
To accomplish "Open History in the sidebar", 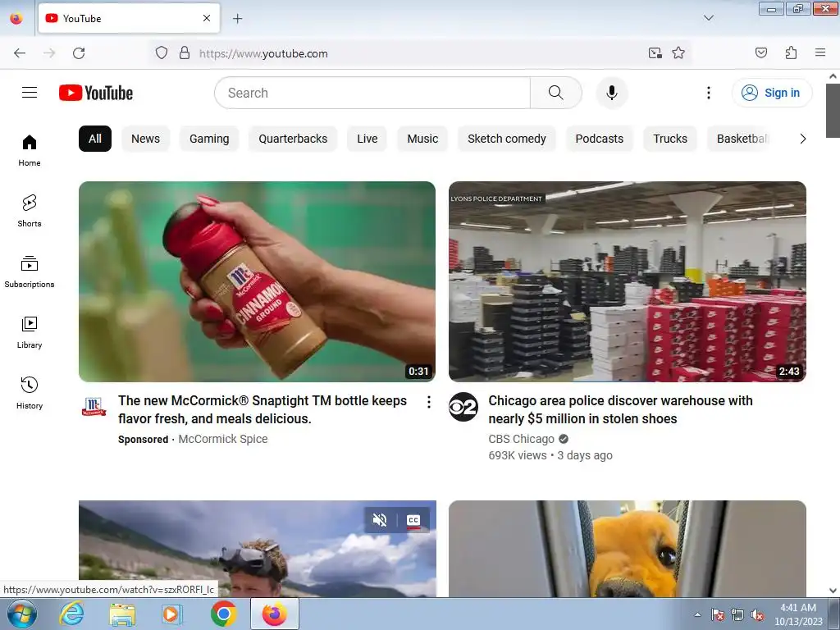I will (x=30, y=393).
